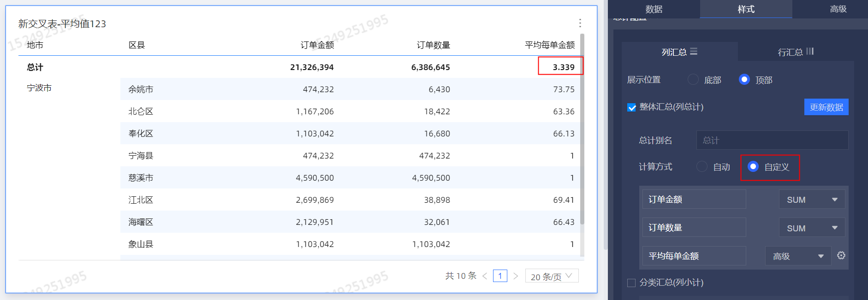Open SUM dropdown for 订单数量

(812, 228)
